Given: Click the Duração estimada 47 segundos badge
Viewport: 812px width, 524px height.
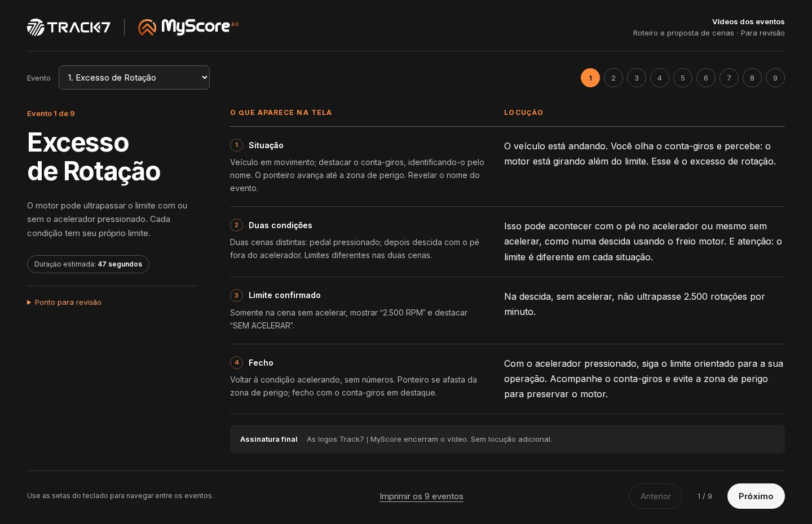Looking at the screenshot, I should pyautogui.click(x=88, y=264).
